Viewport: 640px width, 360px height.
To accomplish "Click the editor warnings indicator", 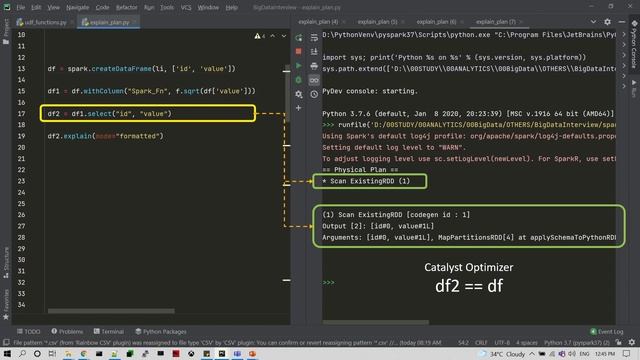I will (260, 36).
